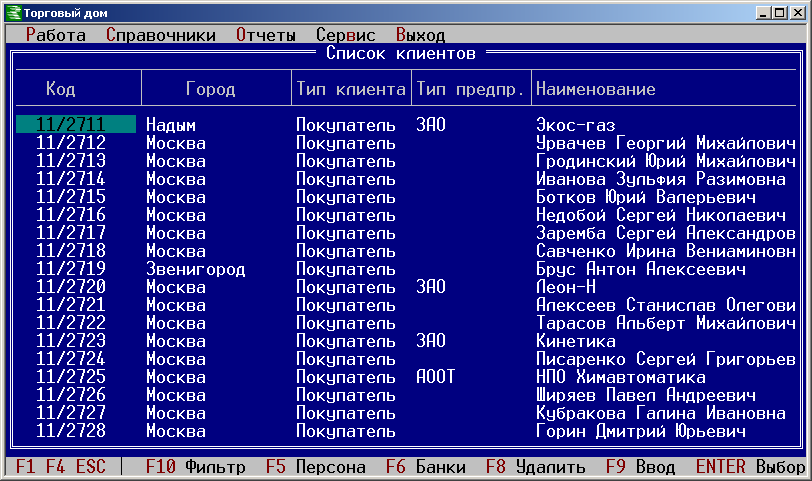Click the city Звенигород
Screen dimensions: 812x481
[x=196, y=269]
